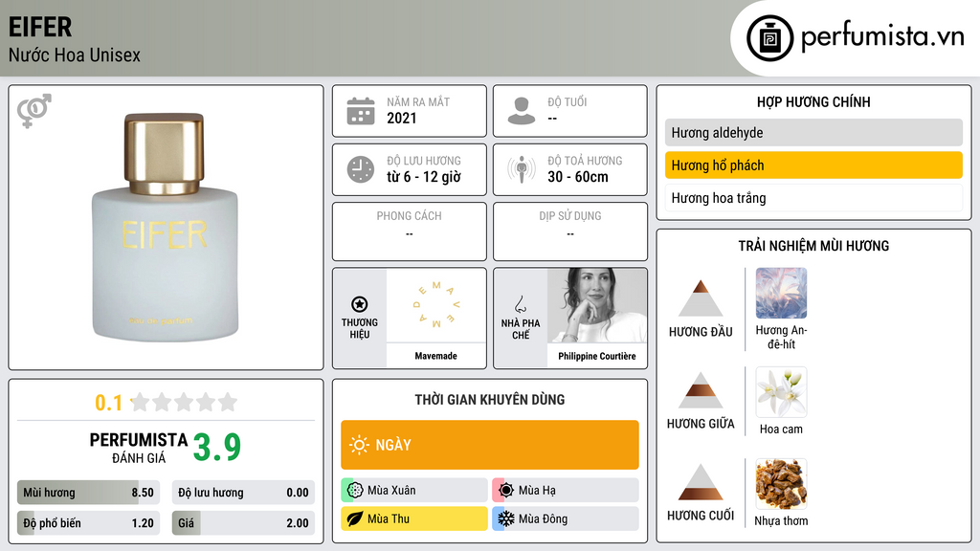Click the EIFER perfume bottle image
This screenshot has width=980, height=551.
coord(165,227)
